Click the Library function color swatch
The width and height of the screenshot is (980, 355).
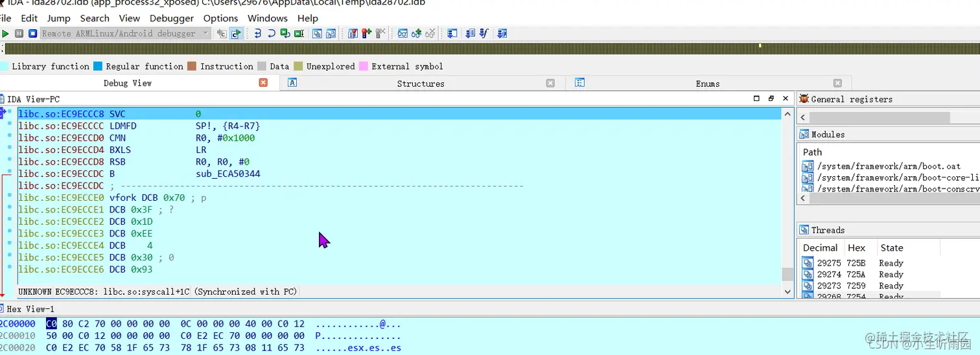4,66
